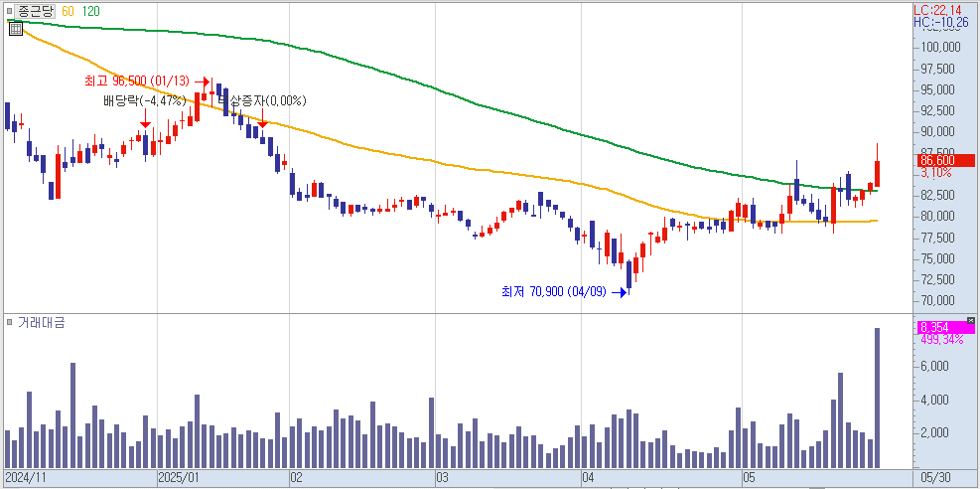Select the 거래대금 indicator title
This screenshot has width=980, height=489.
pos(42,323)
